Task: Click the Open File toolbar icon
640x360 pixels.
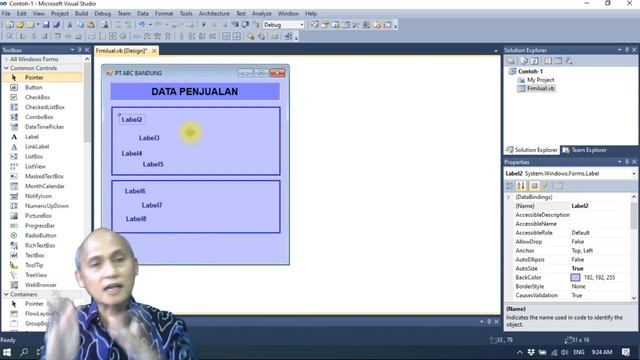Action: tap(20, 25)
